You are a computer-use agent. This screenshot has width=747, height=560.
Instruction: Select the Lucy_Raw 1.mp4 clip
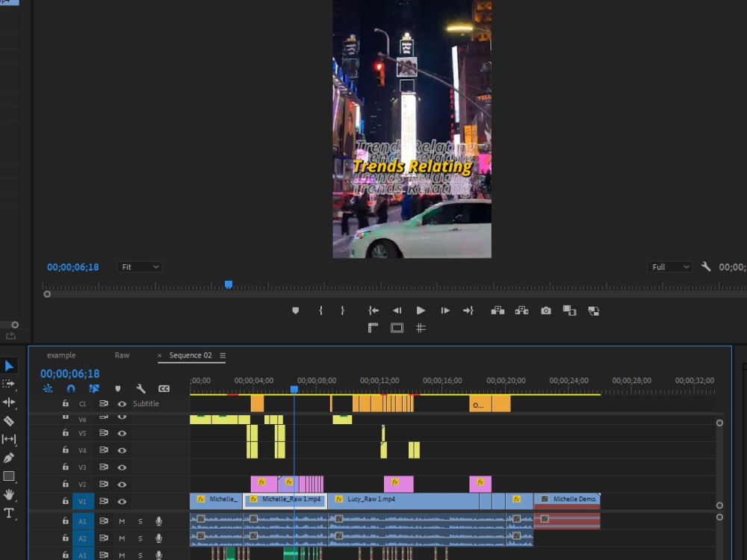403,501
